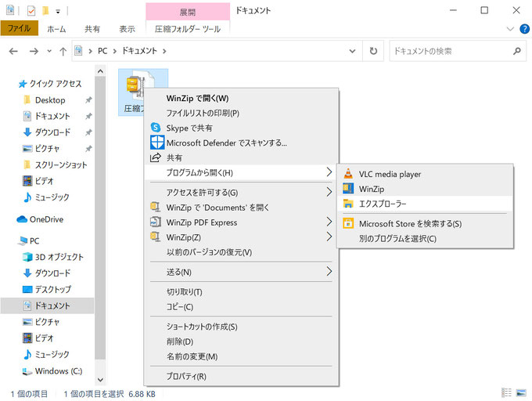532x401 pixels.
Task: Switch to the large icons view in the status bar
Action: click(x=521, y=393)
